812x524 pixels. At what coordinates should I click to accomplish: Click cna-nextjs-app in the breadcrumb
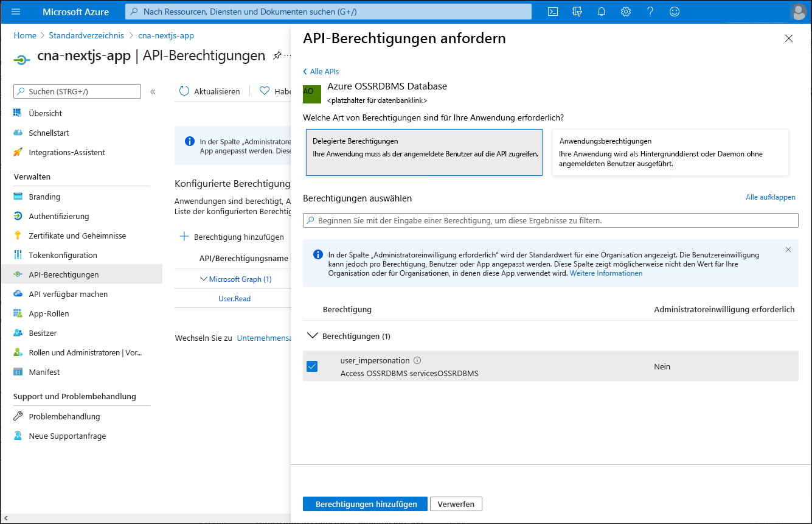(x=166, y=35)
